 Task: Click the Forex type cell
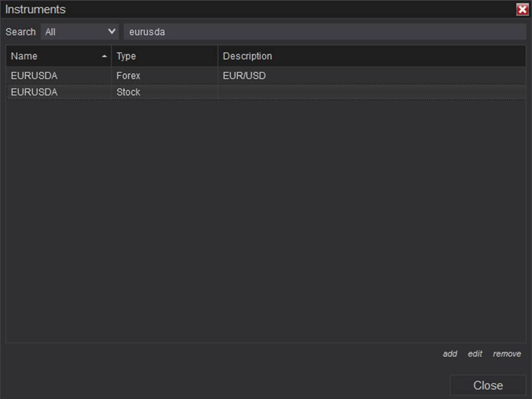click(165, 75)
